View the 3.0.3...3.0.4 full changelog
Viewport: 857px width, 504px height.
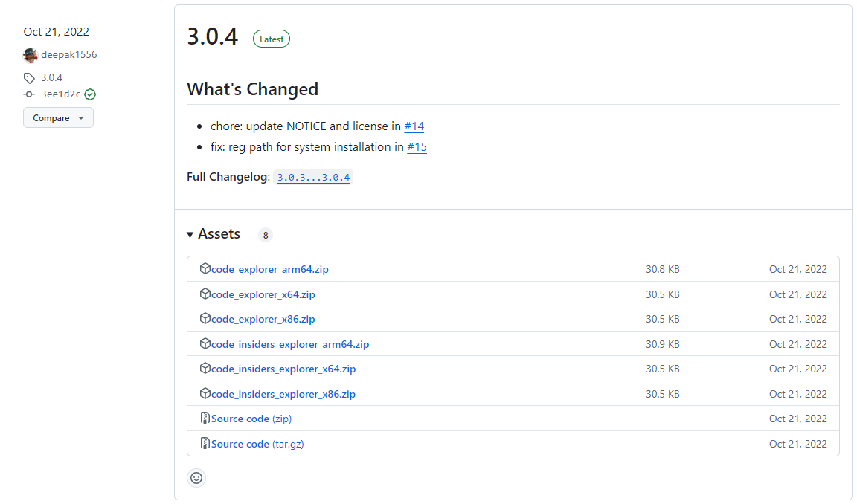tap(313, 178)
